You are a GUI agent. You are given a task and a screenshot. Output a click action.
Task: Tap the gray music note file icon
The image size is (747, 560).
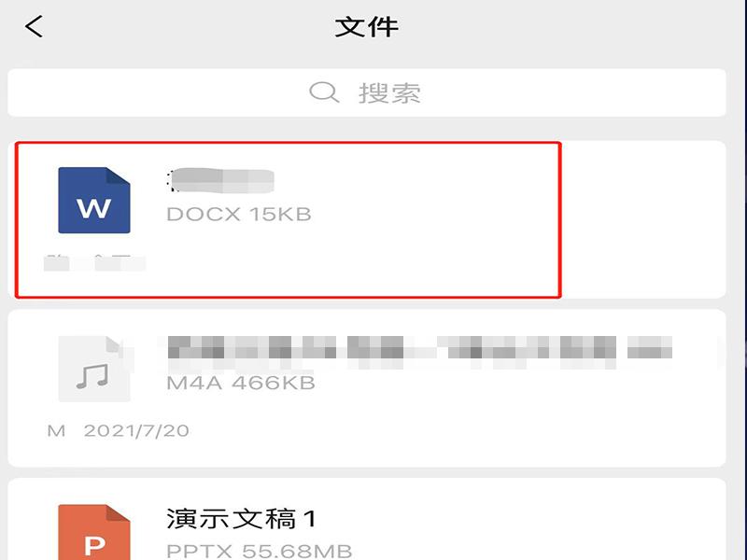[x=94, y=369]
